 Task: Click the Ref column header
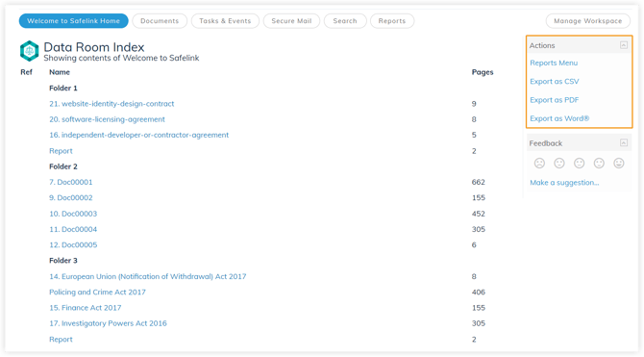26,72
